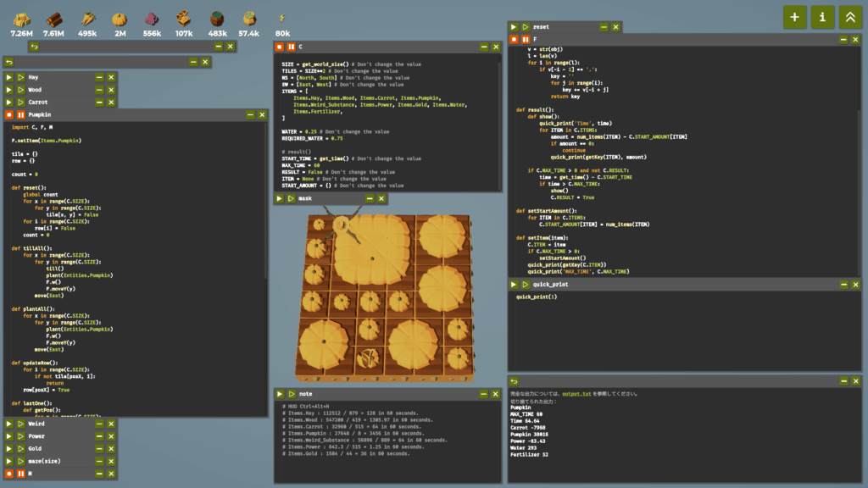
Task: Stop the running Pumpkin script
Action: [x=9, y=114]
